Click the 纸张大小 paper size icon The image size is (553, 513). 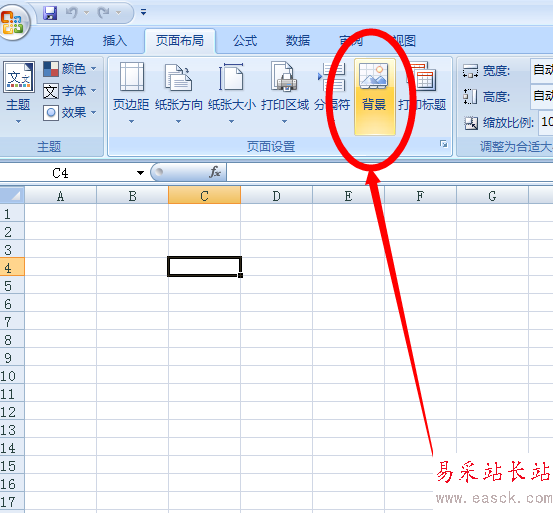click(231, 77)
